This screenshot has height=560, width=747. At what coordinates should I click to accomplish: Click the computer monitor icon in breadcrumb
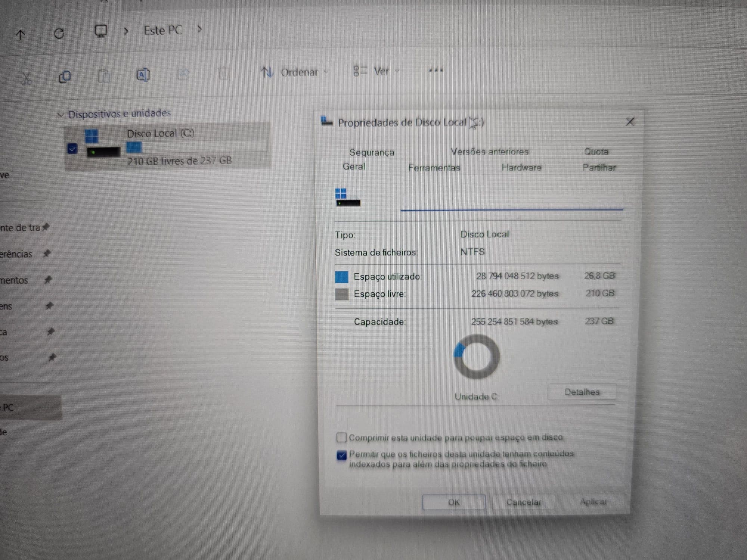click(x=101, y=31)
